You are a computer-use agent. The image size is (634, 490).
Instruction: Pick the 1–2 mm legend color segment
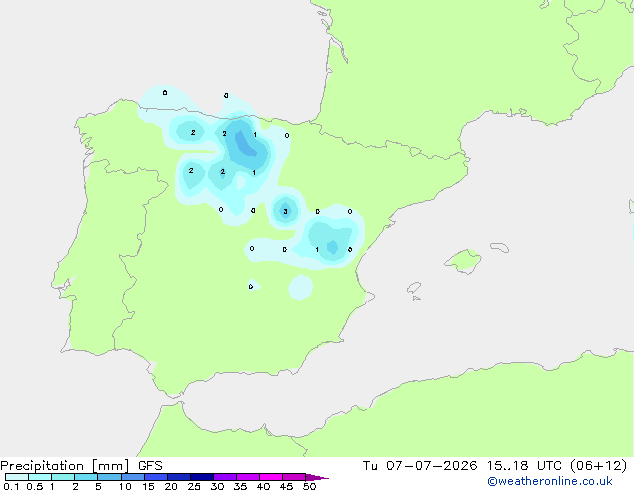click(63, 477)
